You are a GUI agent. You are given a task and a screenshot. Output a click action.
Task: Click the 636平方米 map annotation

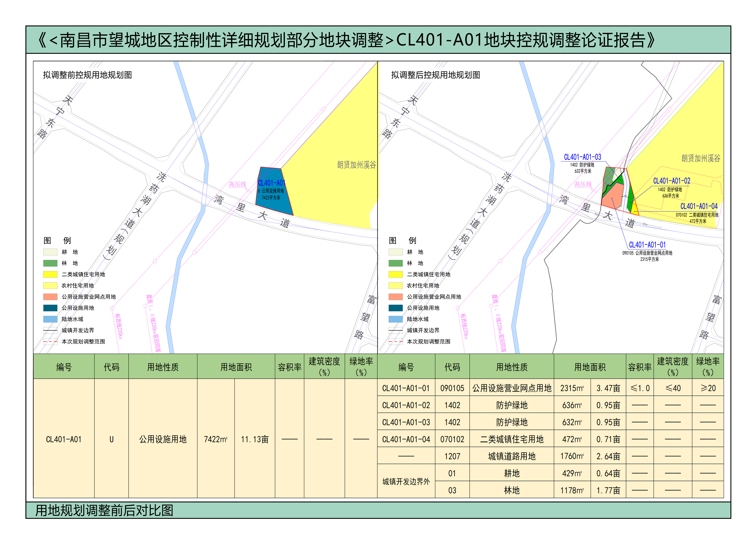click(671, 196)
